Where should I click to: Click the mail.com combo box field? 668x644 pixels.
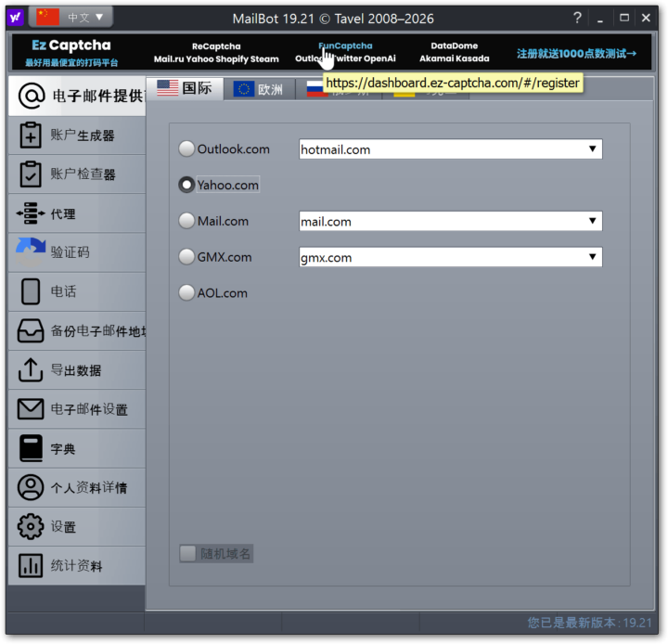click(450, 221)
